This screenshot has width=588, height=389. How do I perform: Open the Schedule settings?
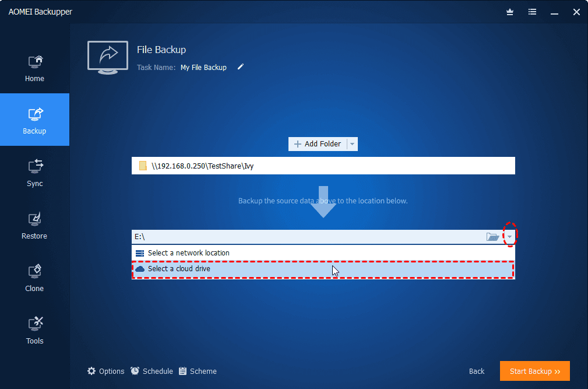tap(152, 372)
